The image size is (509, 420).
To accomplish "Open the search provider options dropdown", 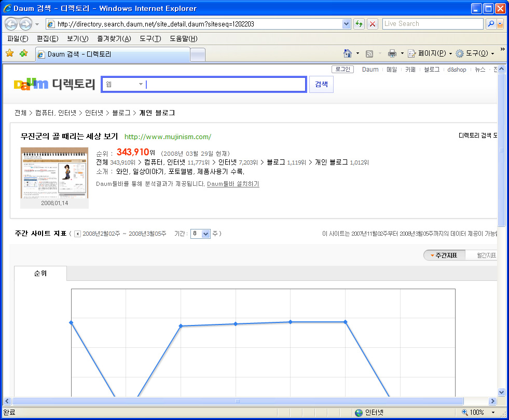I will point(500,24).
